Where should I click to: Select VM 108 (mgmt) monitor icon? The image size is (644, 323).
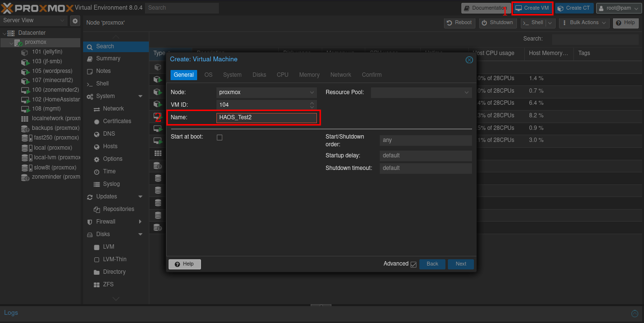coord(25,109)
